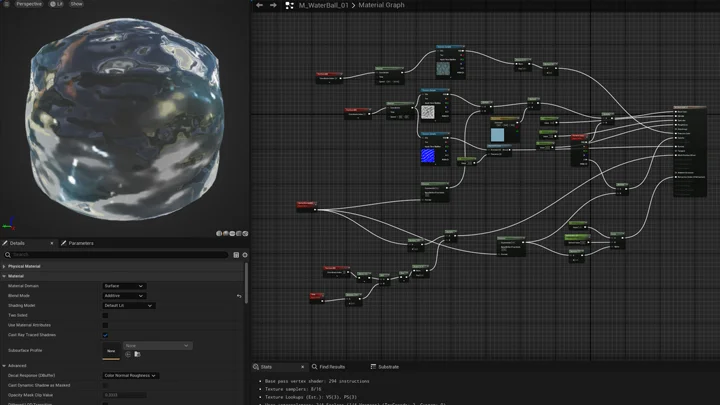This screenshot has width=720, height=405.
Task: Click the 'Subsurface Profile' property label
Action: [x=25, y=350]
